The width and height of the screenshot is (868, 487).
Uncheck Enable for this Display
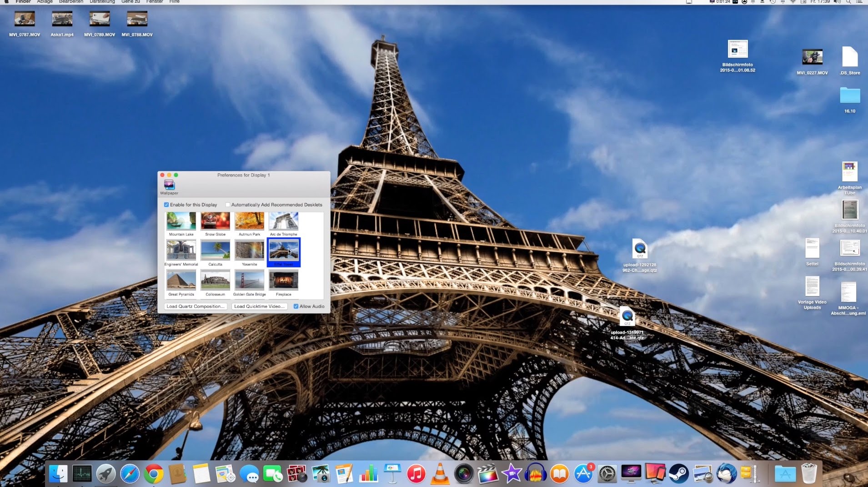pos(166,205)
